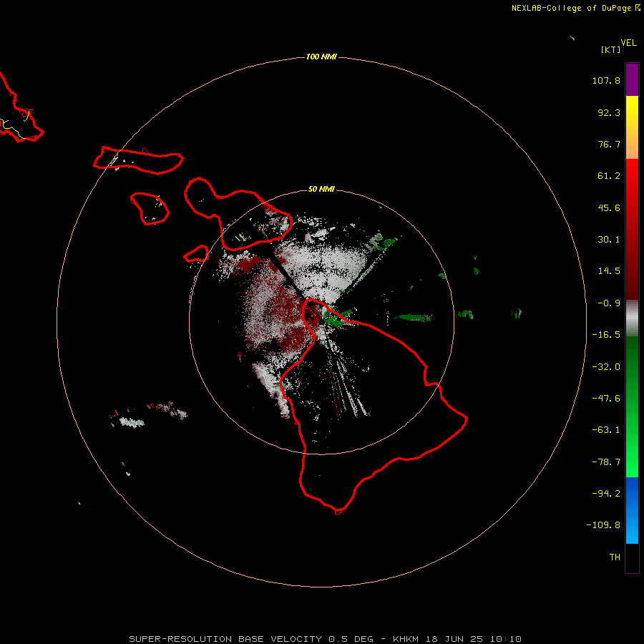The height and width of the screenshot is (644, 644).
Task: Click the -63.1 velocity scale value
Action: click(x=606, y=430)
